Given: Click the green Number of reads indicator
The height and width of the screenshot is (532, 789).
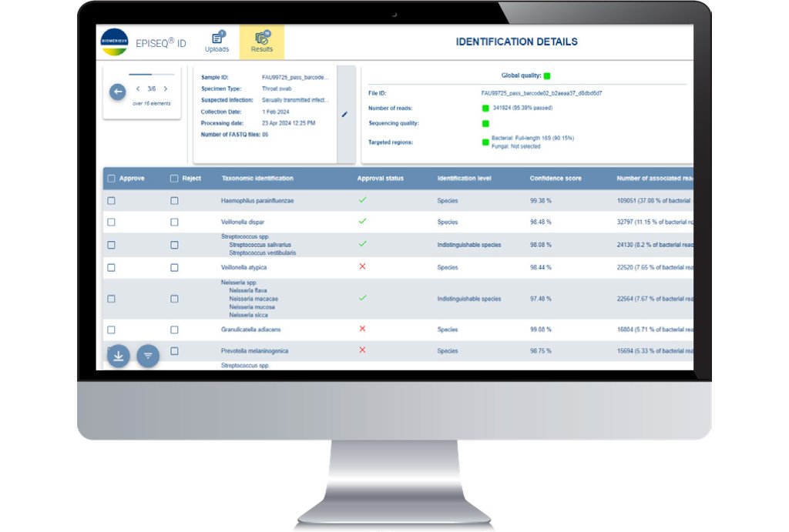Looking at the screenshot, I should (485, 108).
